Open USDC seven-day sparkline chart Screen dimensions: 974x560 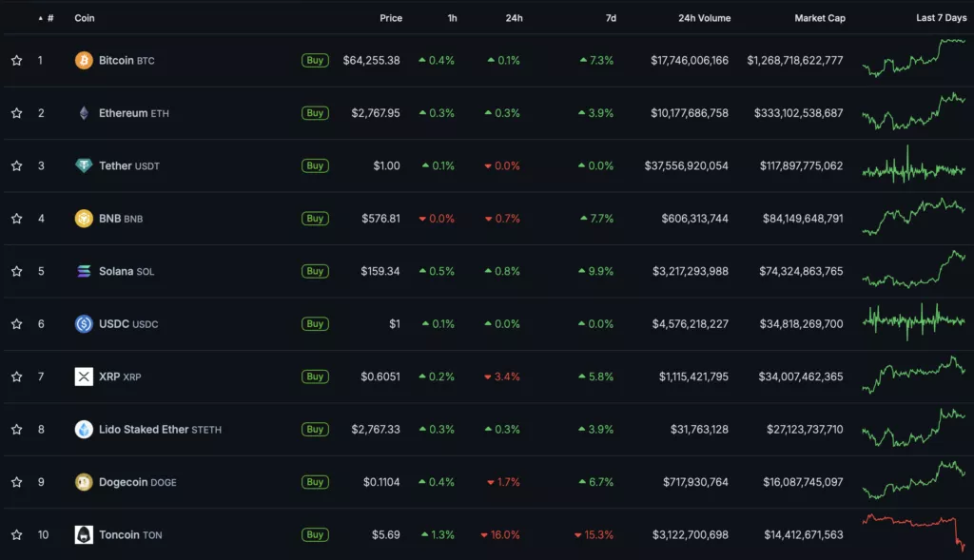click(x=913, y=321)
